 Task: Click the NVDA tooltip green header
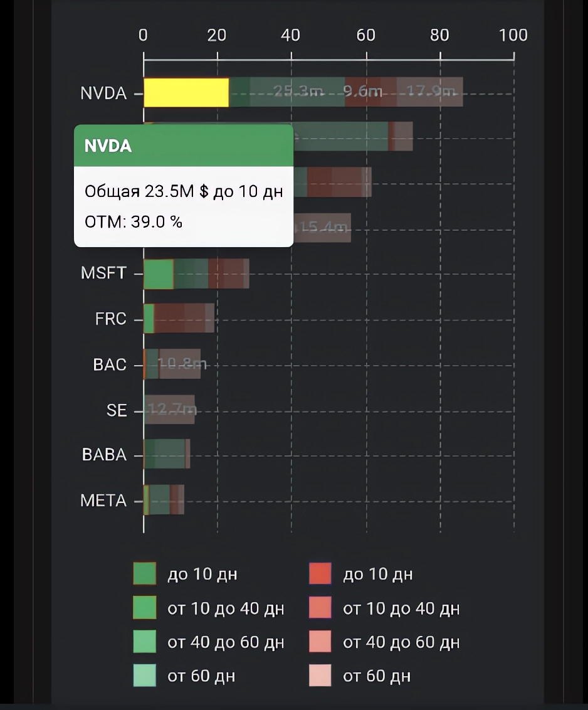184,146
